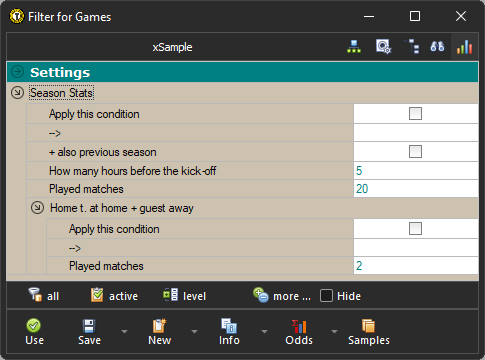Enable Season Stats Apply this condition checkbox
485x360 pixels.
click(415, 114)
